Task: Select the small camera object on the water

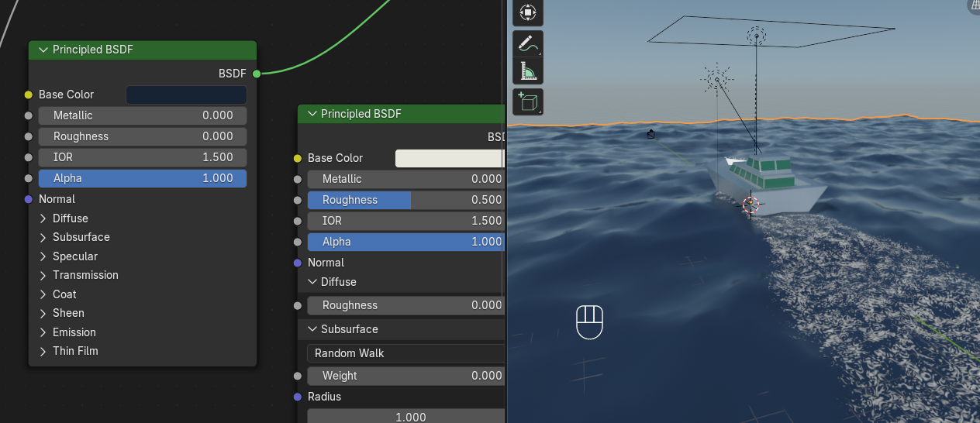Action: (651, 135)
